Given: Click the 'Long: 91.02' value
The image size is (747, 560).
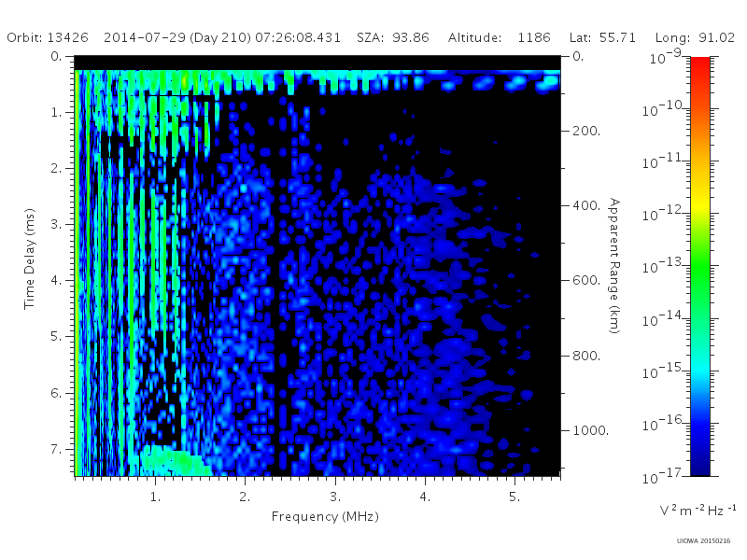Looking at the screenshot, I should tap(695, 37).
